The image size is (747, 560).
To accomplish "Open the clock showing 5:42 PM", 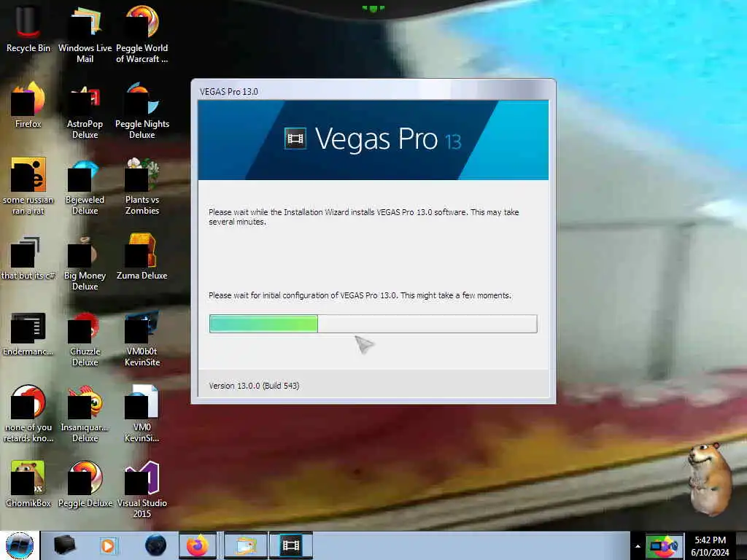I will pos(710,546).
